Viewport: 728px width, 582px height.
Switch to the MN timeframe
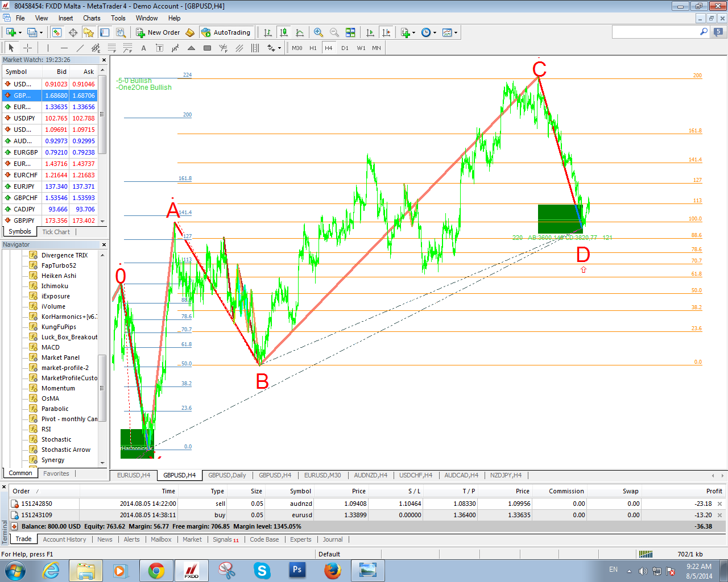tap(377, 48)
